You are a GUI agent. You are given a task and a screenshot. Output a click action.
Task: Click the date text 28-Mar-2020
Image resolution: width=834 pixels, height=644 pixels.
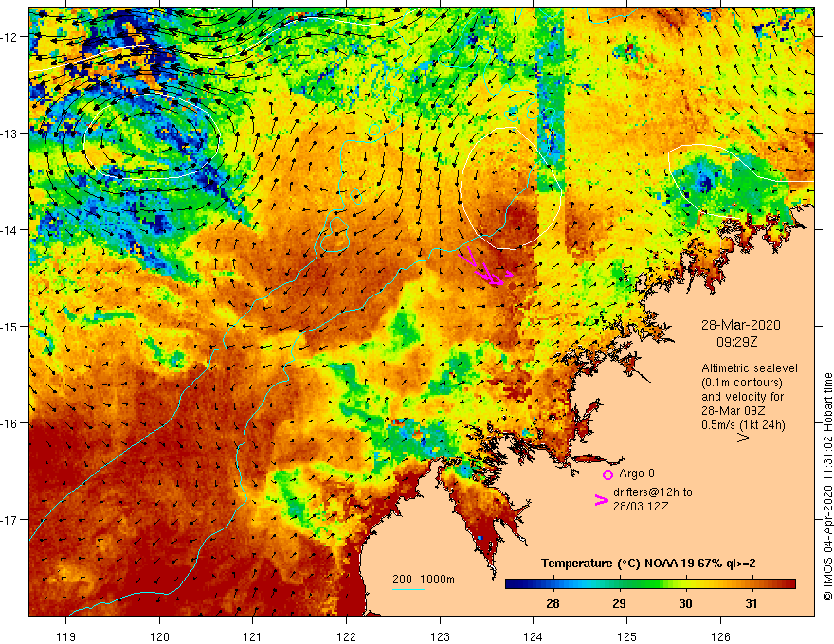click(740, 325)
